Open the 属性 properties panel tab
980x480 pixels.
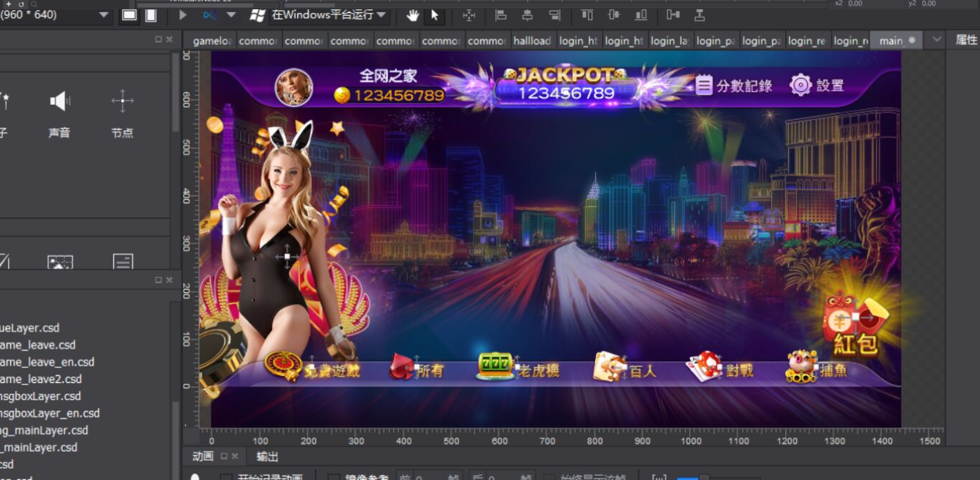click(x=966, y=40)
